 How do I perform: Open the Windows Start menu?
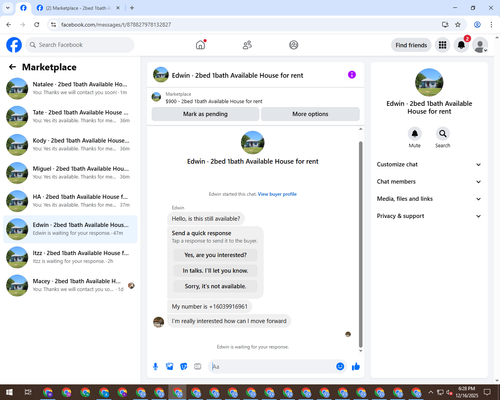9,392
